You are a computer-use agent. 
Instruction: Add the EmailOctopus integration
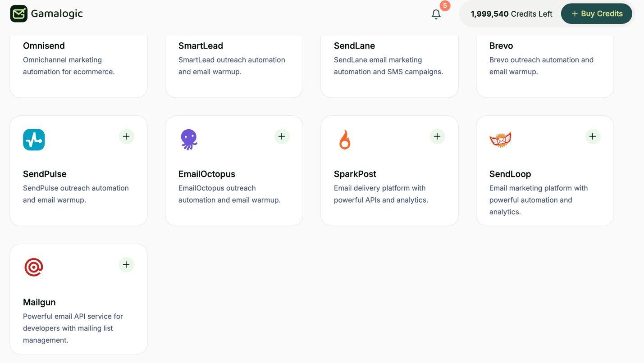point(282,136)
